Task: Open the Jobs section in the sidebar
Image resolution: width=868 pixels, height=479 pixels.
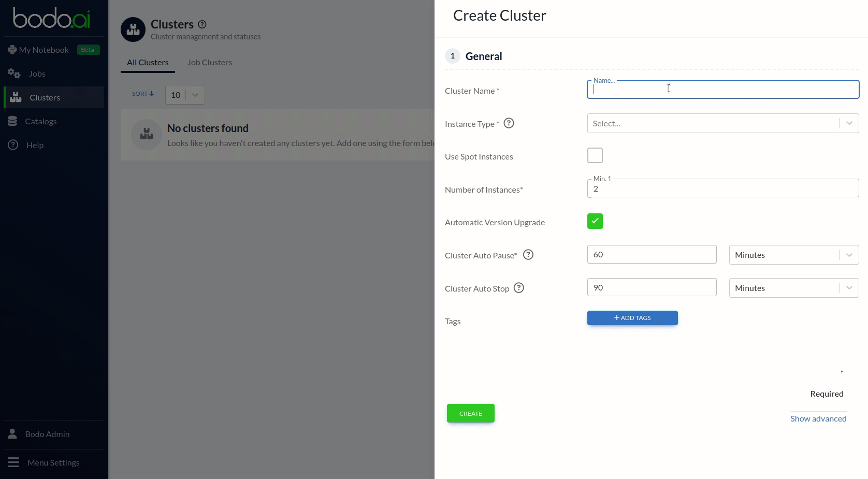Action: click(x=38, y=74)
